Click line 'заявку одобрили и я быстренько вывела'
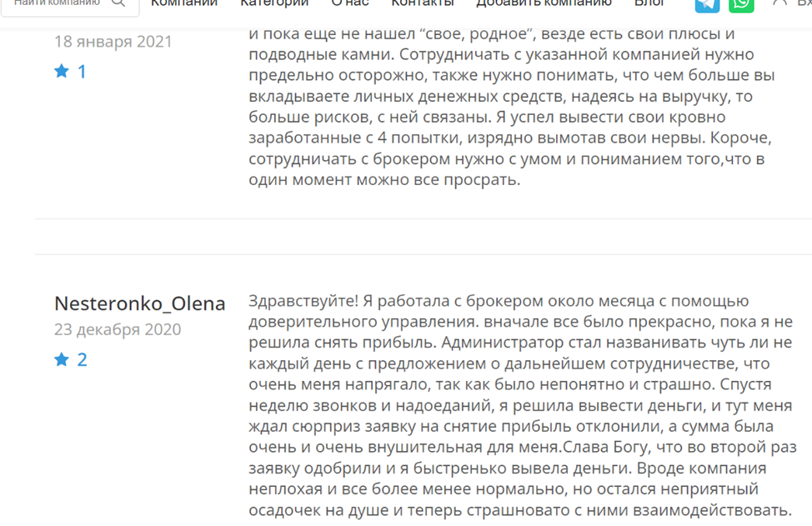This screenshot has width=812, height=526. [x=508, y=468]
